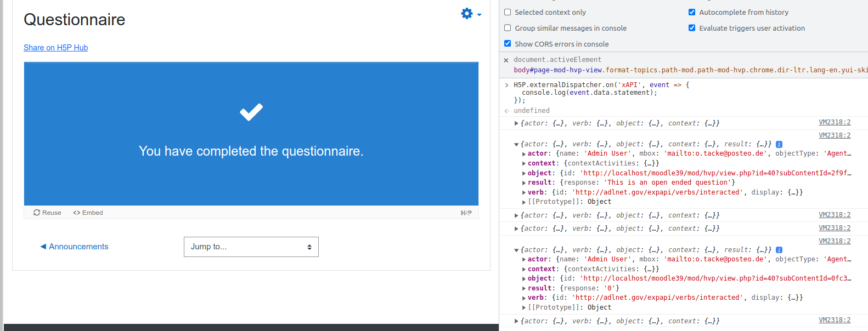Image resolution: width=868 pixels, height=331 pixels.
Task: Click info badge on the 'open ended question' log entry
Action: 779,144
